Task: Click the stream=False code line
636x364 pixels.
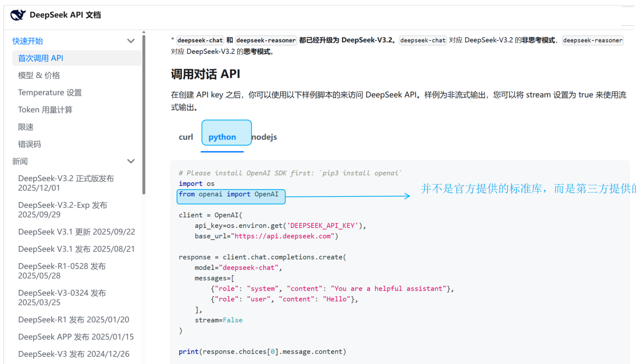Action: tap(219, 320)
